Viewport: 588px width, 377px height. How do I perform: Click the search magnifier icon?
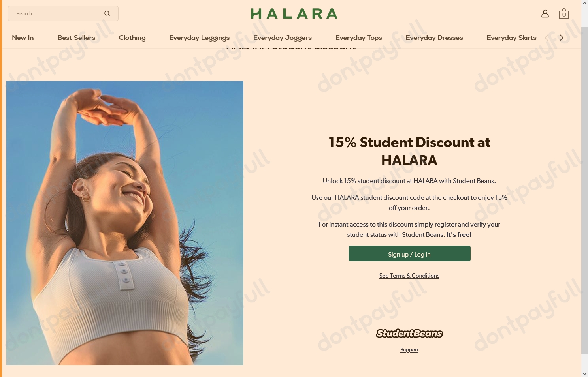coord(107,13)
